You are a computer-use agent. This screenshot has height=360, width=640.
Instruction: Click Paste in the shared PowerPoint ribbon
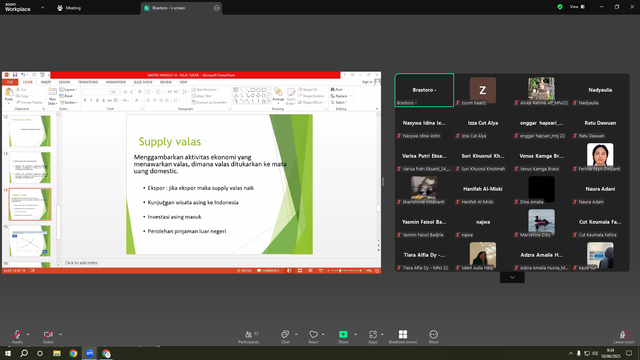(9, 95)
